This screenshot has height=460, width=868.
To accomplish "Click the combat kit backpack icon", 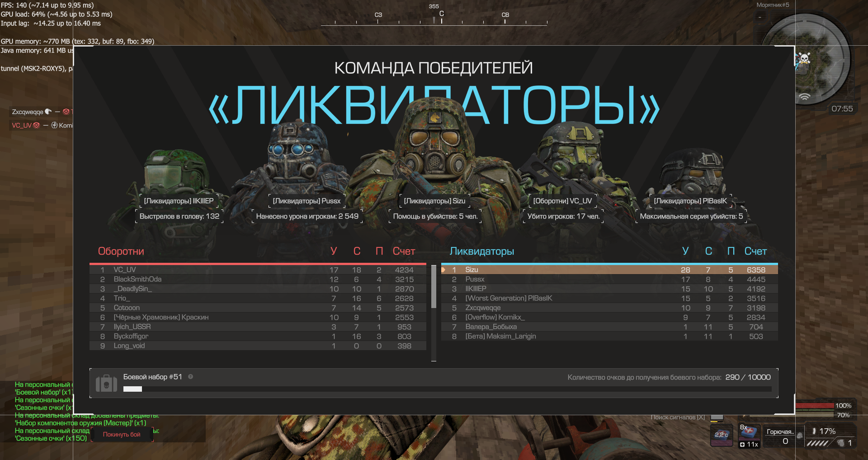I will click(x=106, y=384).
